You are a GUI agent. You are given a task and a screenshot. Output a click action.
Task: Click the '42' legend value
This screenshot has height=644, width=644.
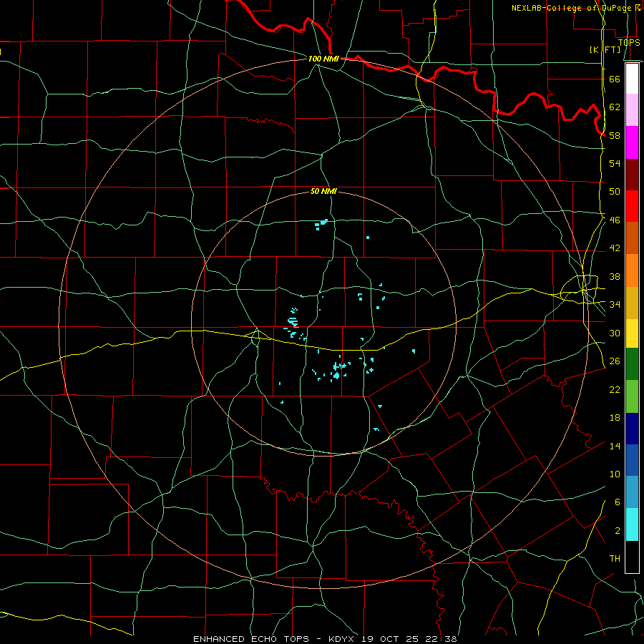pos(615,248)
